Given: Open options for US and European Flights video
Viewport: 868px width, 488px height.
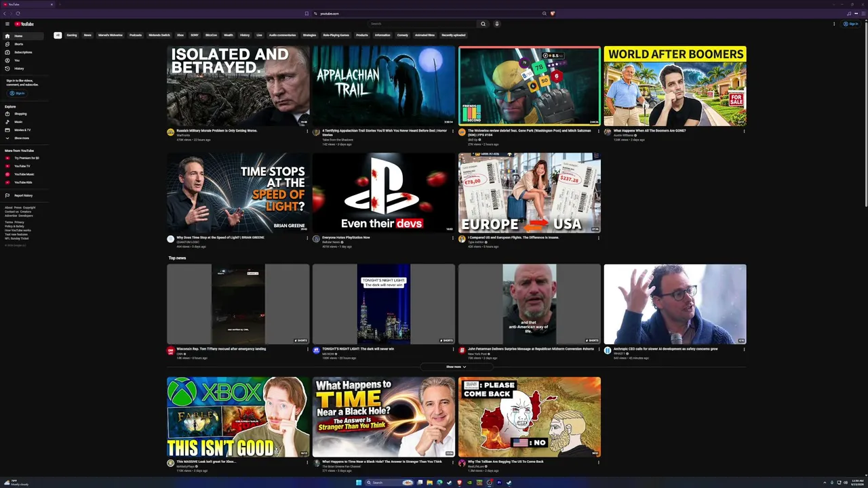Looking at the screenshot, I should [598, 238].
